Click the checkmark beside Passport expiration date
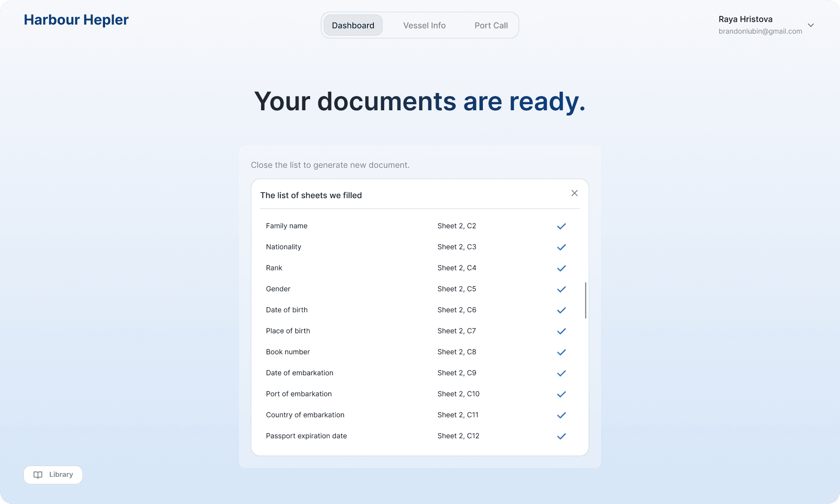The width and height of the screenshot is (840, 504). pos(561,436)
